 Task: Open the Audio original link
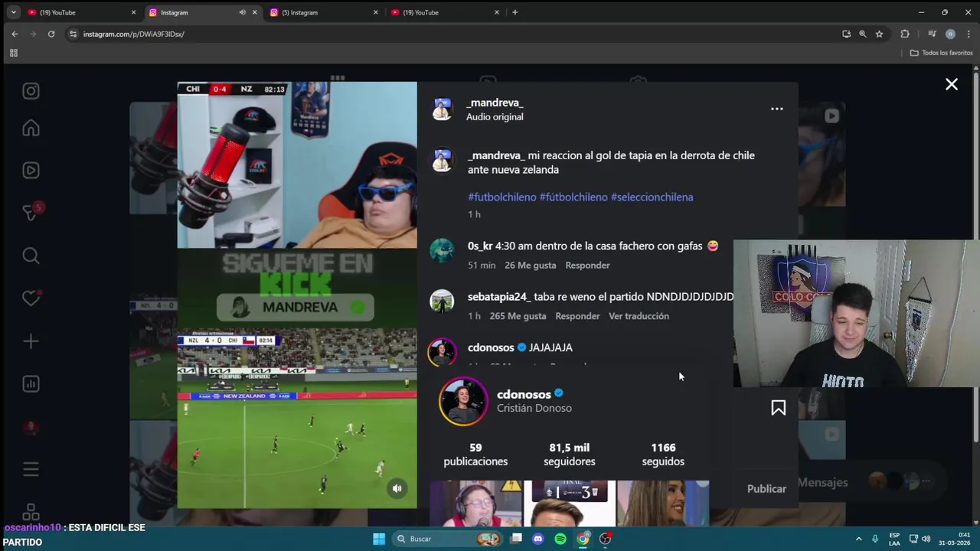pos(495,116)
